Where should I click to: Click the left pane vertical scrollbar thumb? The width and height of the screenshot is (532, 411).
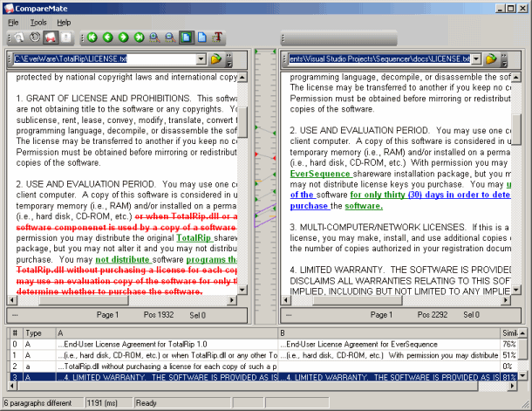coord(242,122)
